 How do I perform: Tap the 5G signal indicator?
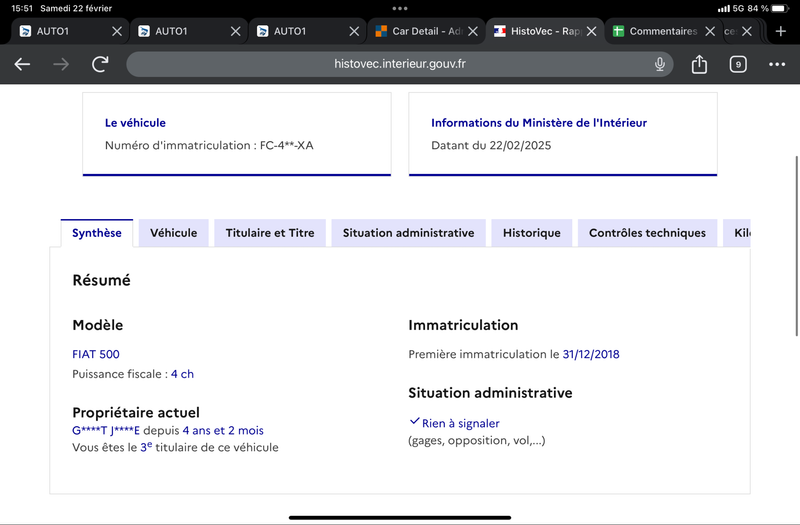pyautogui.click(x=738, y=8)
